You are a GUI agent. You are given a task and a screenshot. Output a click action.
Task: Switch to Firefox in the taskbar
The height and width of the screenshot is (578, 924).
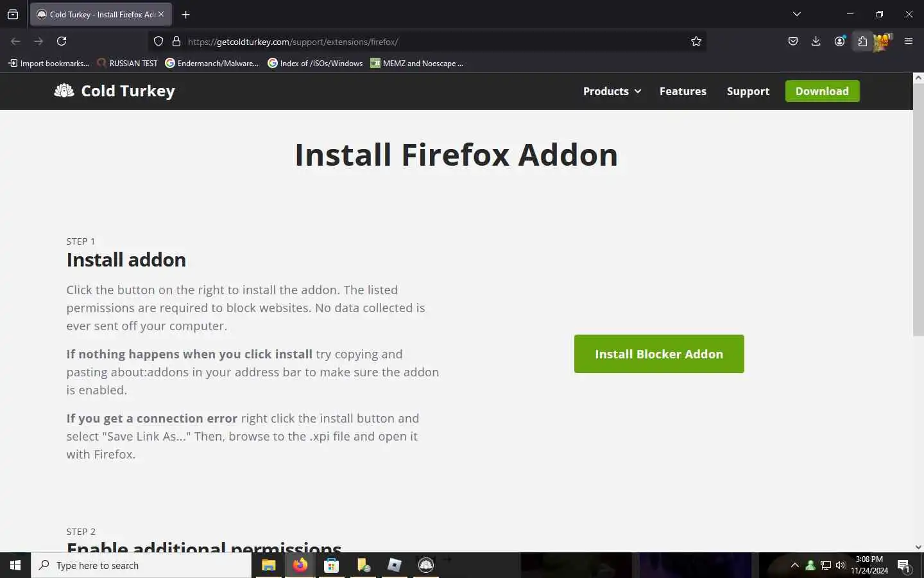[x=300, y=565]
